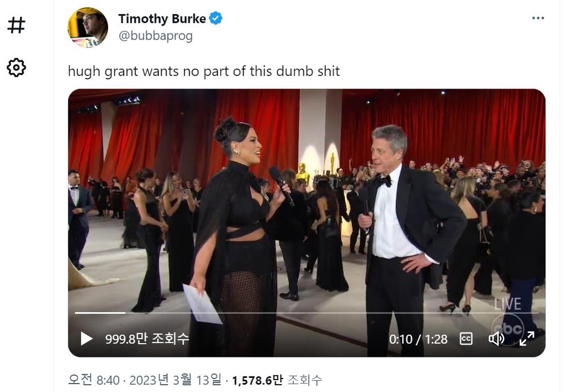Open the Settings gear icon
The image size is (581, 392).
pos(16,68)
